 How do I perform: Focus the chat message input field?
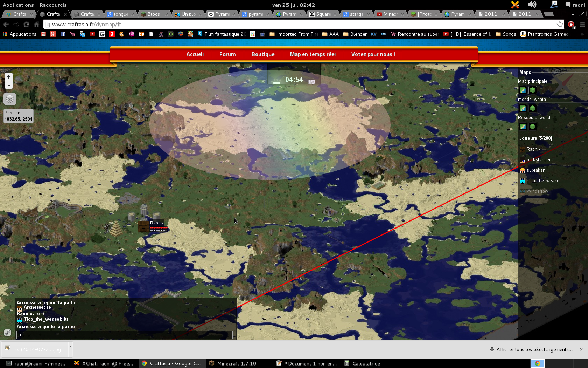(x=125, y=335)
